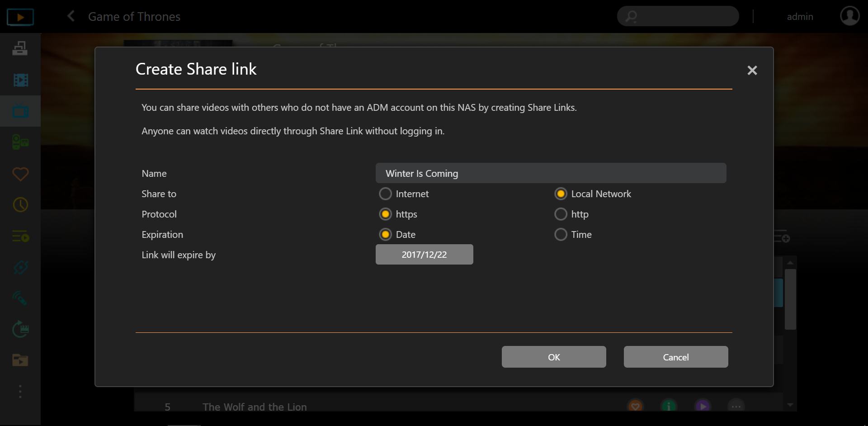Open the Playlist sidebar icon

pyautogui.click(x=20, y=236)
